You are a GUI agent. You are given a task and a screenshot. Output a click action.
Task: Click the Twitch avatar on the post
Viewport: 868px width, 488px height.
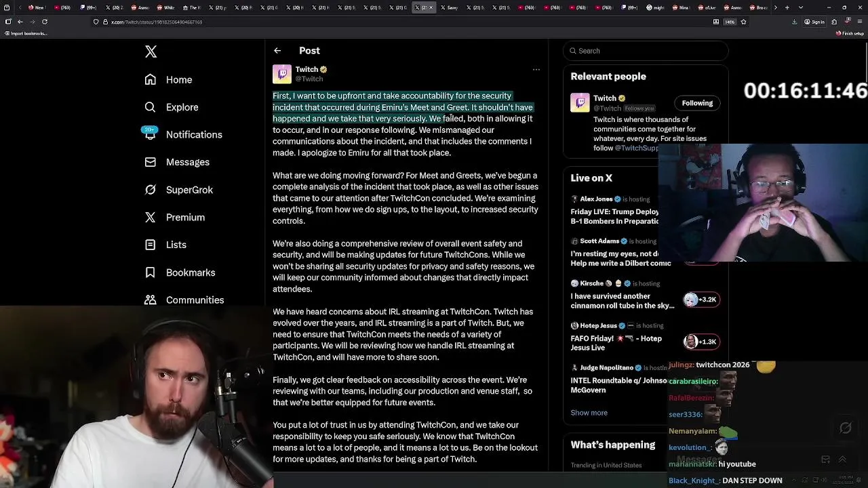click(x=282, y=74)
